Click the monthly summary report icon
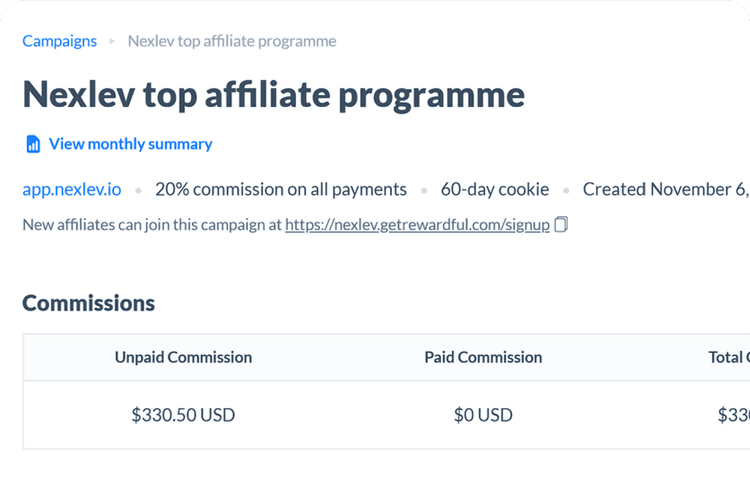Image resolution: width=750 pixels, height=490 pixels. point(33,144)
